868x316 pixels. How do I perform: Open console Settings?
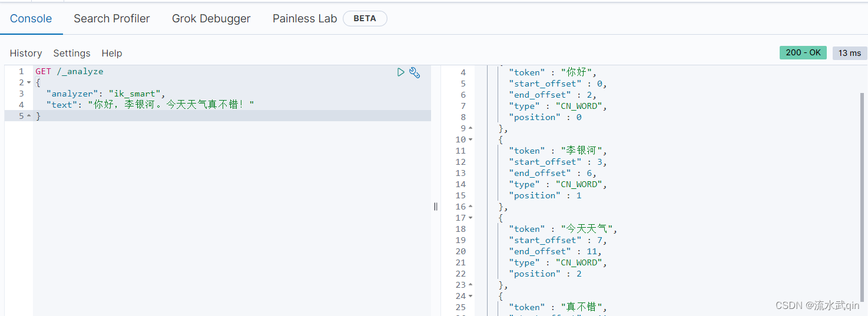pyautogui.click(x=72, y=53)
